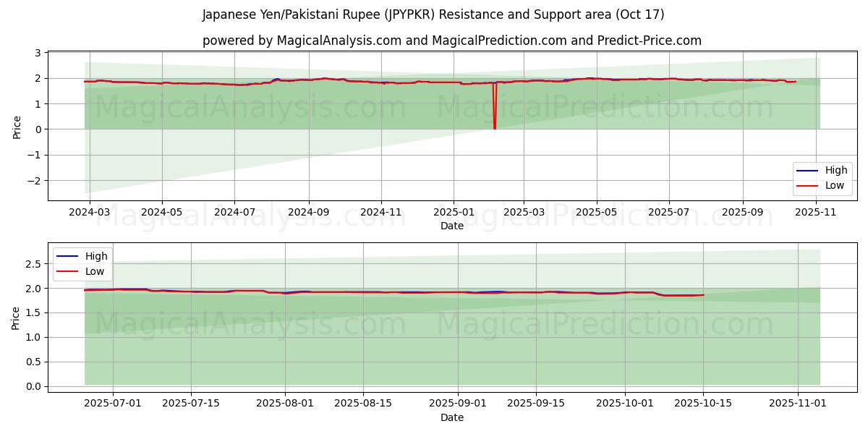This screenshot has height=434, width=868.
Task: Click the Price y-axis label of top chart
Action: [x=17, y=127]
